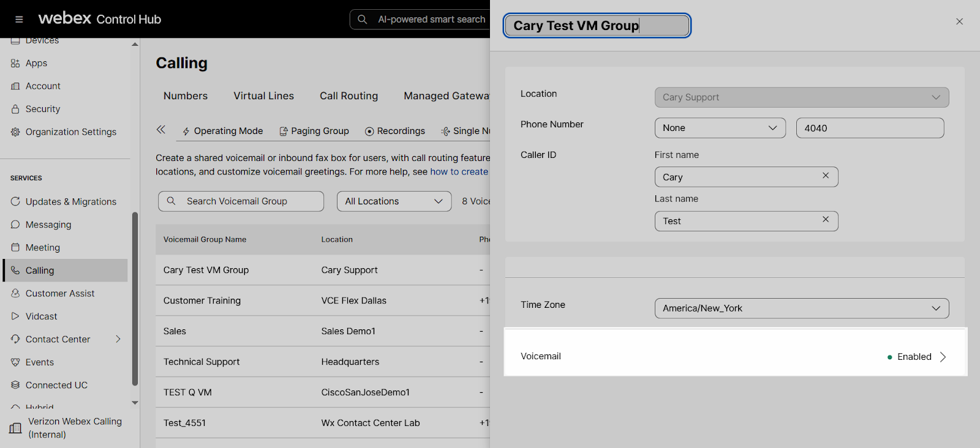The width and height of the screenshot is (980, 448).
Task: Open the Sales voicemail group row
Action: click(323, 331)
